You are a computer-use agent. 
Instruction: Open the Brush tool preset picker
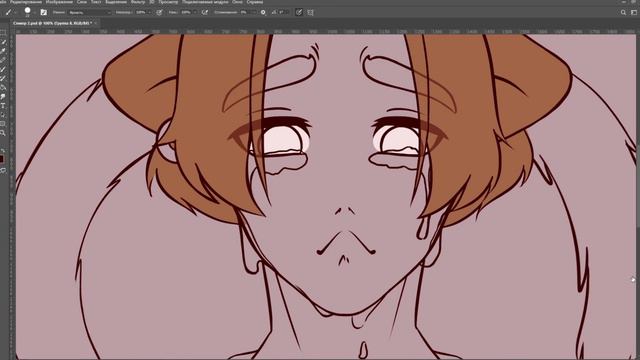(x=10, y=12)
